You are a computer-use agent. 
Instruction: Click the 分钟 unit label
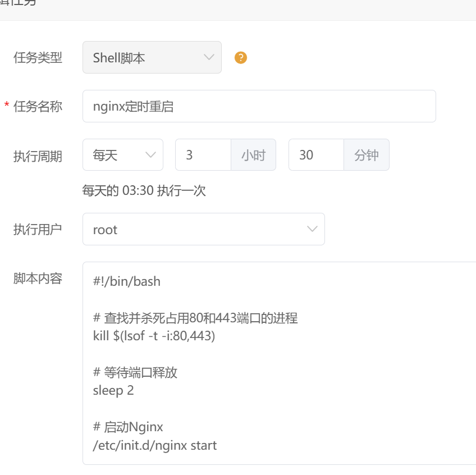366,155
